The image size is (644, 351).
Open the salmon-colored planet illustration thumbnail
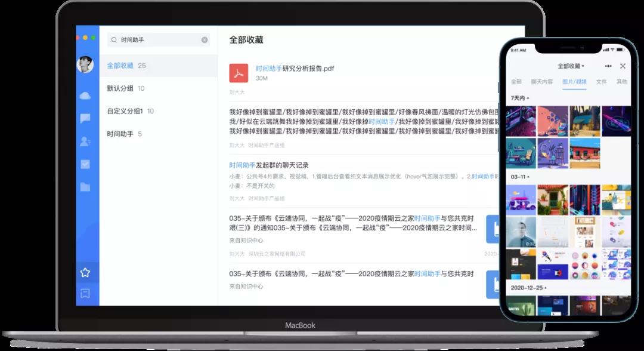pyautogui.click(x=553, y=121)
